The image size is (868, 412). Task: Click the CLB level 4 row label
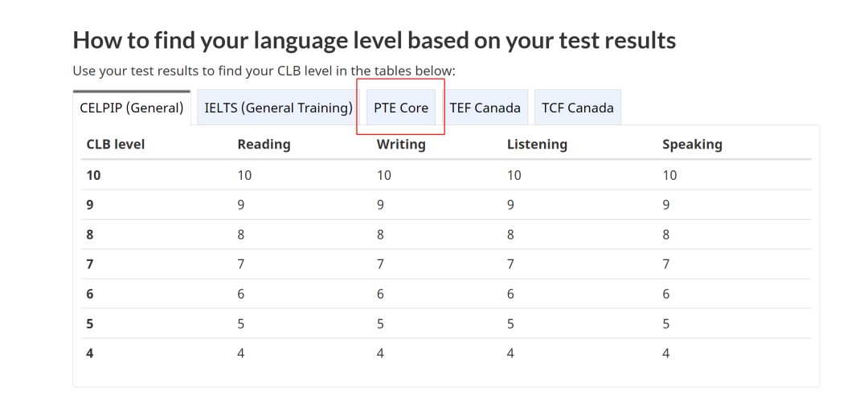coord(90,353)
